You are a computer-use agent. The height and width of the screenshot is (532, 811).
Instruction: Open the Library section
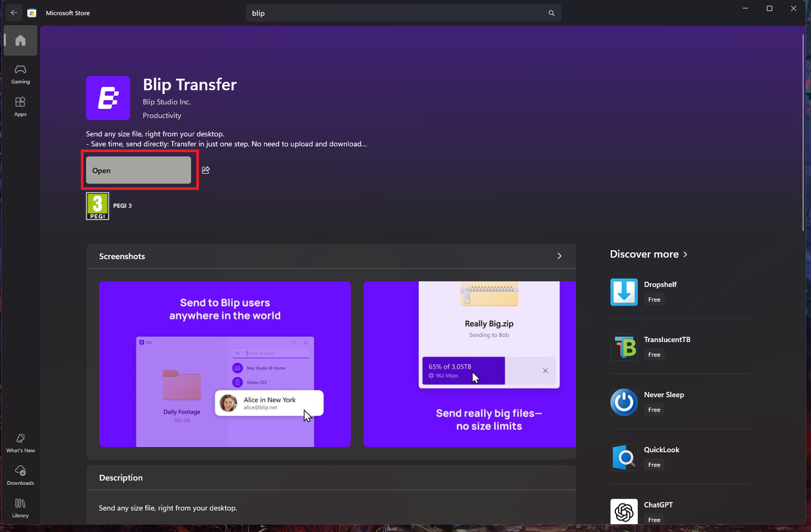(20, 508)
